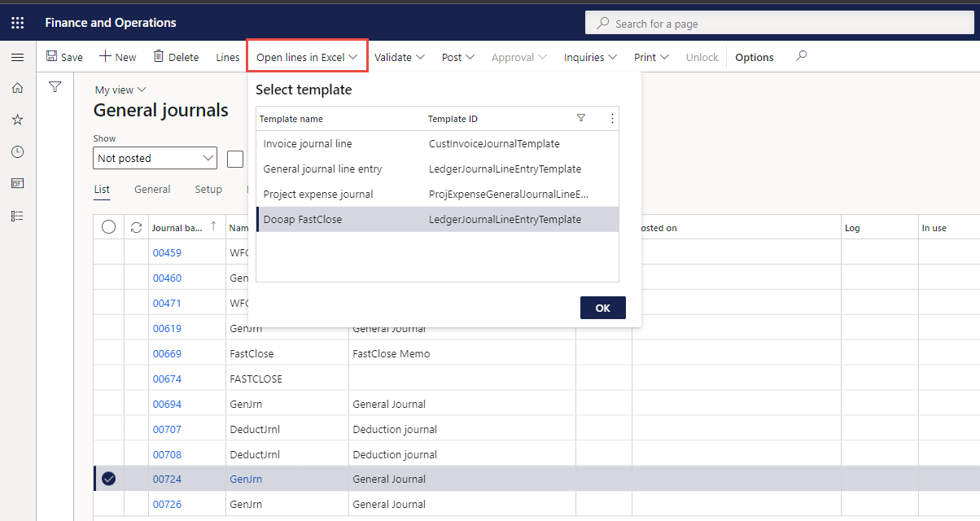Open the Show Not posted combo box
Viewport: 980px width, 521px height.
click(x=155, y=158)
